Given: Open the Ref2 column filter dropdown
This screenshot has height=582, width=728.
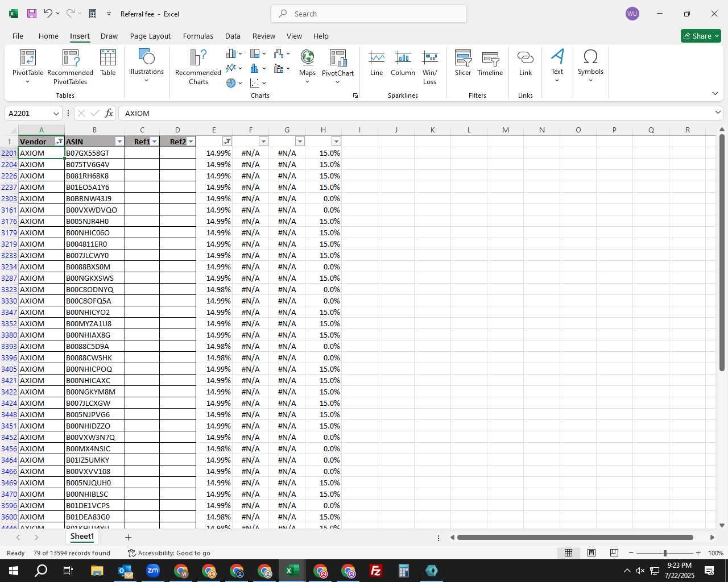Looking at the screenshot, I should tap(191, 142).
